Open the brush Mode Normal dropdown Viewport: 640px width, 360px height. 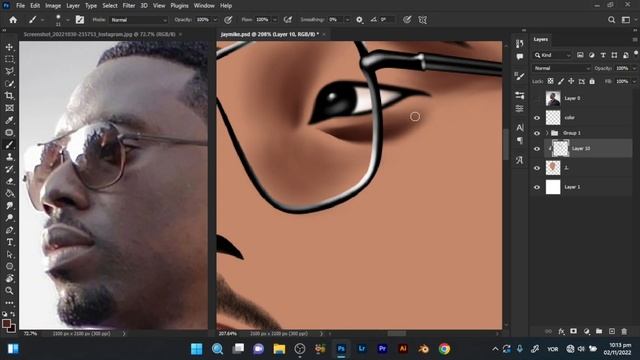point(139,20)
